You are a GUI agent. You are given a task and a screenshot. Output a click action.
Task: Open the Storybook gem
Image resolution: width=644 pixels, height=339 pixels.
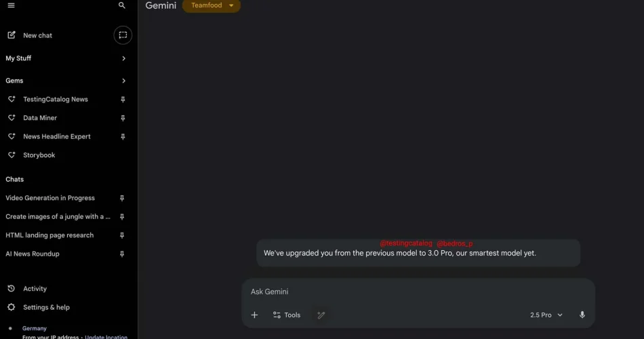[x=39, y=155]
